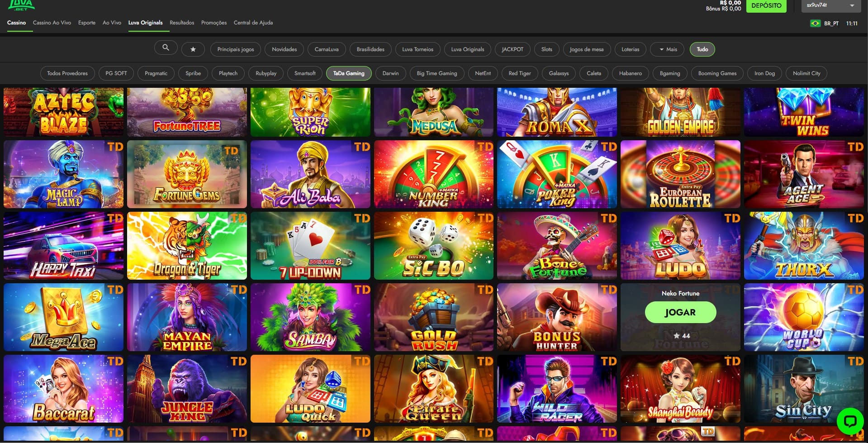Open the live chat bubble icon
Screen dimensions: 868x443
[x=850, y=421]
